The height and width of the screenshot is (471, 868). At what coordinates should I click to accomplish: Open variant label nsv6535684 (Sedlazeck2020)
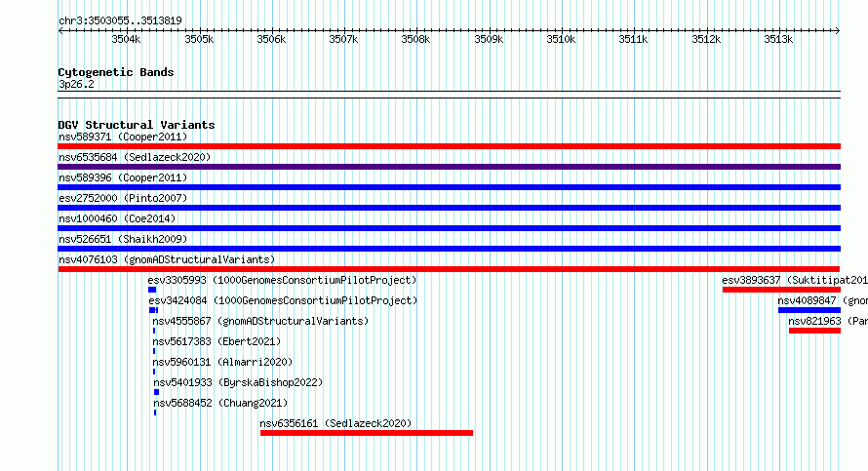(x=135, y=157)
